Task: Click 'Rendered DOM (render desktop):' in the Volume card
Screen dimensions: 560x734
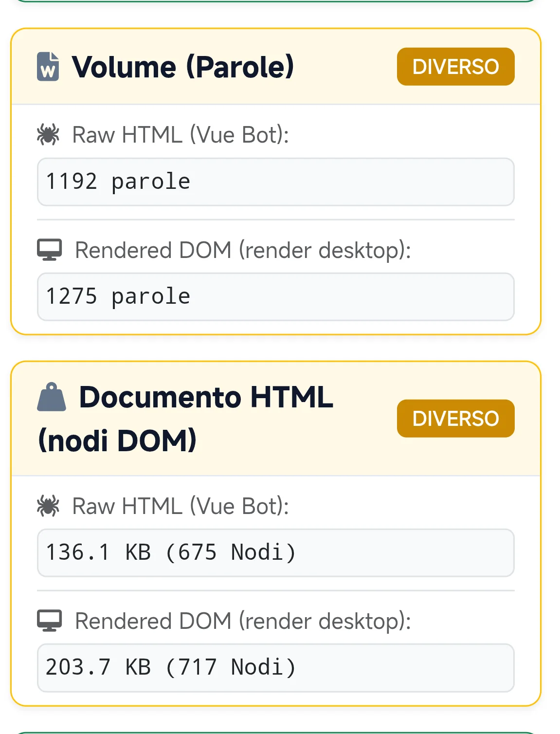Action: [x=243, y=250]
